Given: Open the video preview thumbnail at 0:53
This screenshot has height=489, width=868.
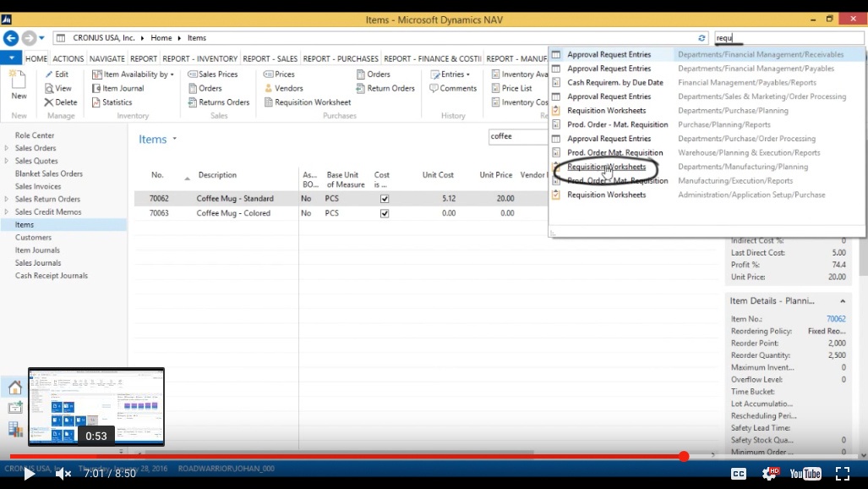Looking at the screenshot, I should [96, 406].
